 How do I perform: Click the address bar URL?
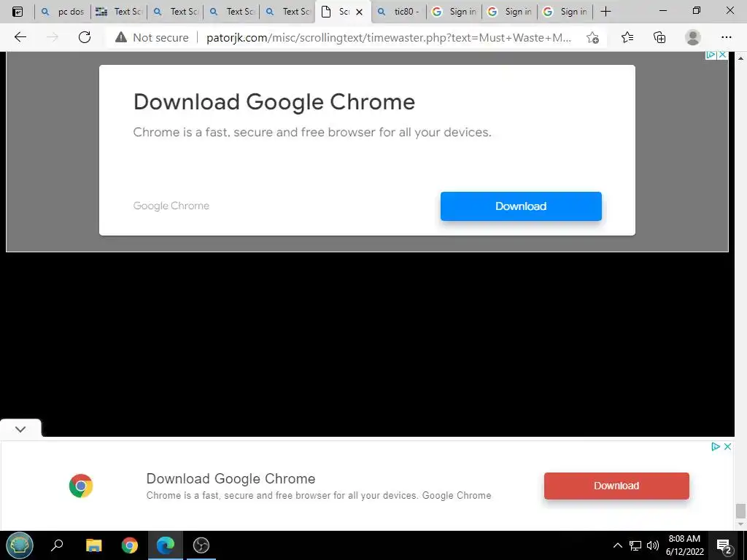(x=388, y=38)
